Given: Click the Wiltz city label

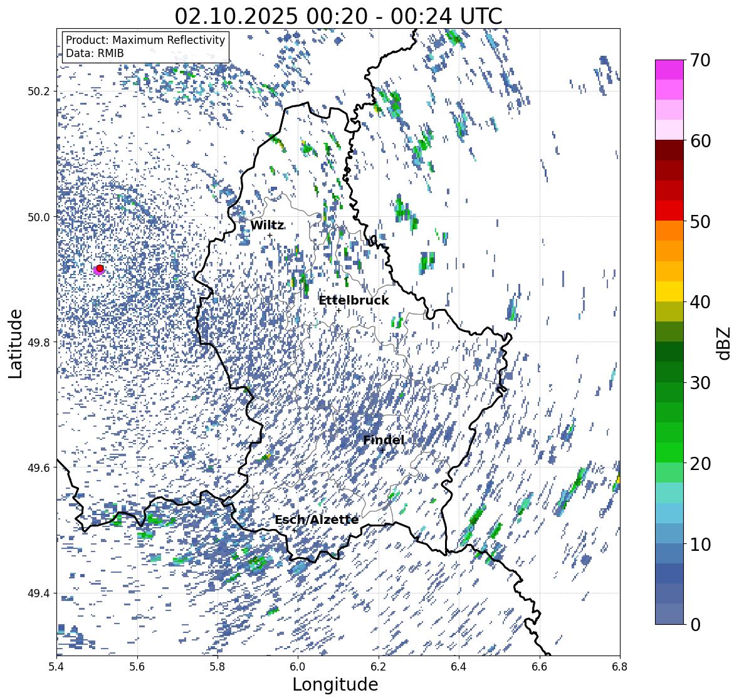Looking at the screenshot, I should pos(267,226).
